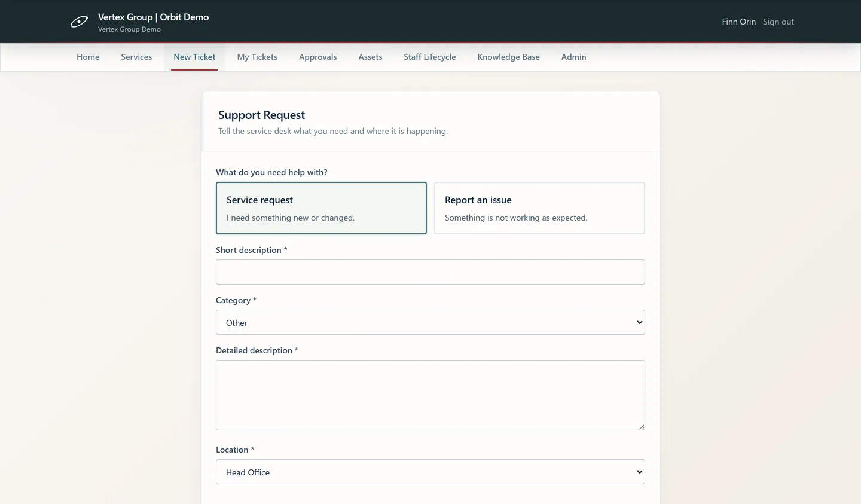Click the Finn Orin user name
Screen dimensions: 861x504
(738, 22)
